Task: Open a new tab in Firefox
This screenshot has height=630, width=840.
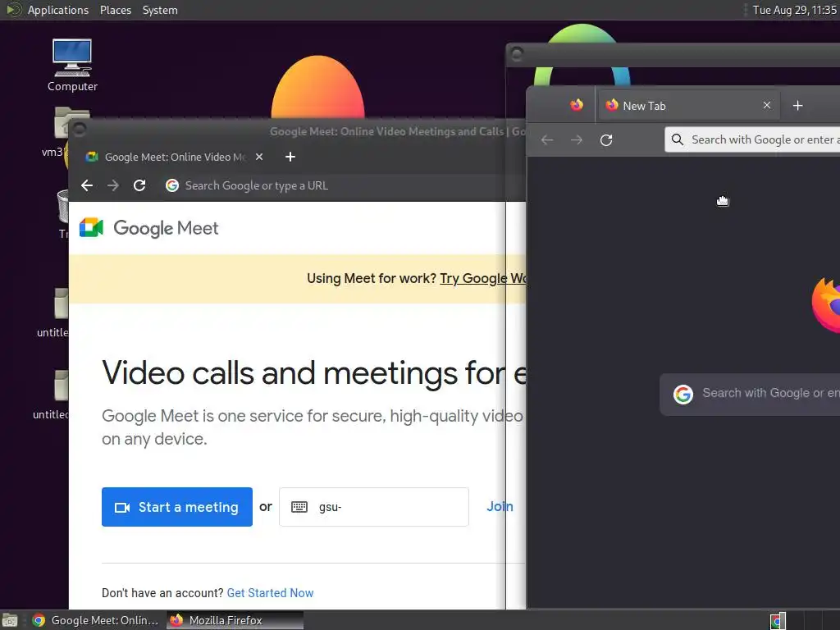Action: 797,106
